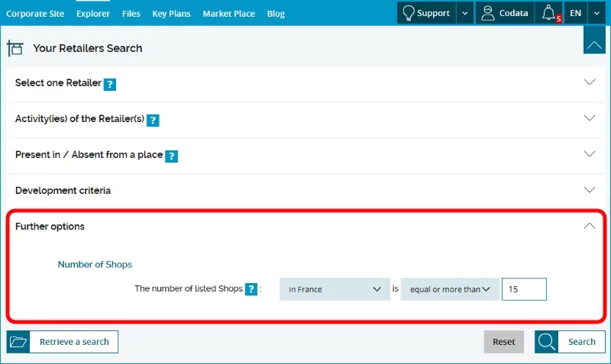Expand the Development criteria section
Image resolution: width=611 pixels, height=364 pixels.
(589, 190)
